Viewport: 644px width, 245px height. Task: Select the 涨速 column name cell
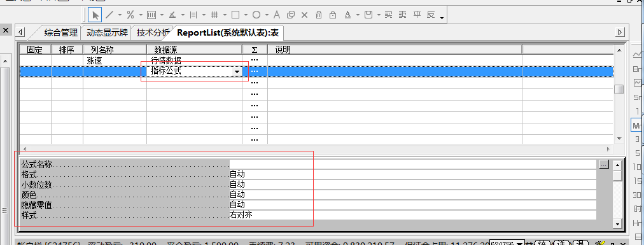[x=115, y=60]
